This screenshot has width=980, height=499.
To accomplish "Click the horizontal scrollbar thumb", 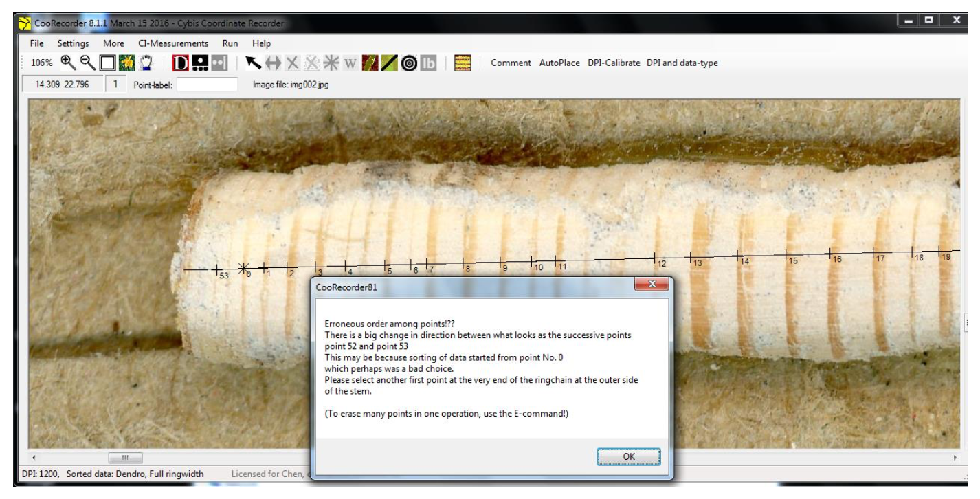I will click(x=125, y=457).
